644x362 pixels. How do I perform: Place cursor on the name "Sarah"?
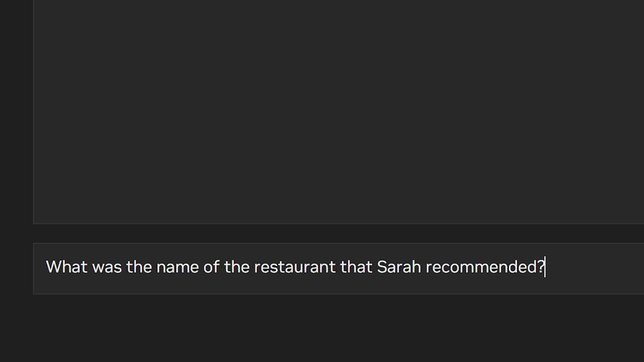coord(399,267)
